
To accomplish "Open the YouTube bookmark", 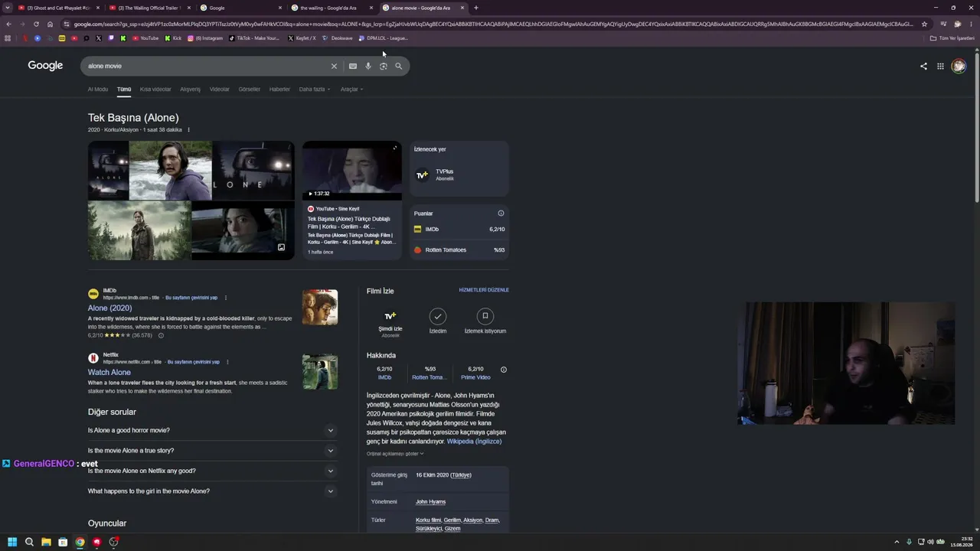I will pyautogui.click(x=145, y=38).
